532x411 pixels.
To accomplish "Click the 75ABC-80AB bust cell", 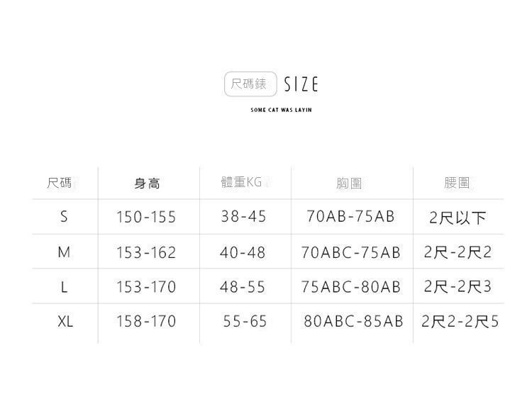I will coord(350,287).
